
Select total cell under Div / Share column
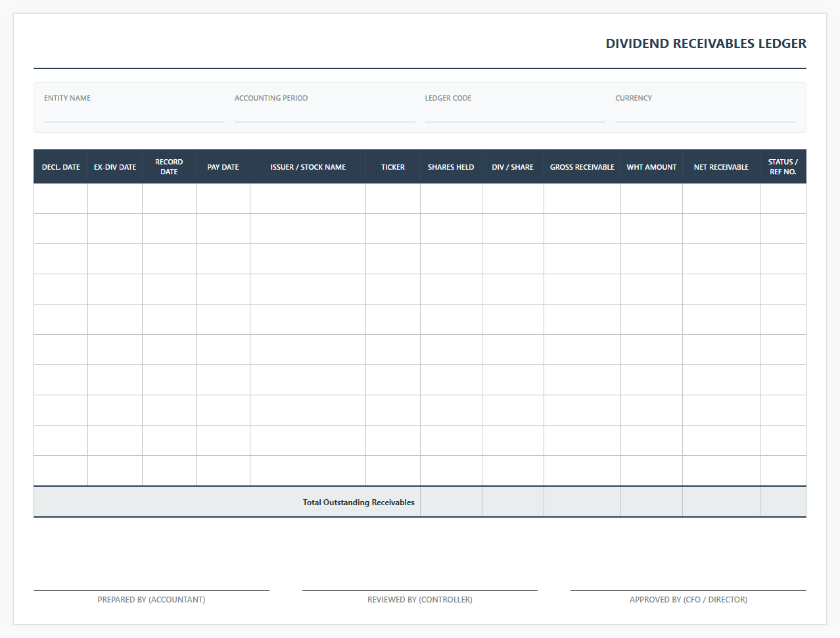click(x=513, y=502)
